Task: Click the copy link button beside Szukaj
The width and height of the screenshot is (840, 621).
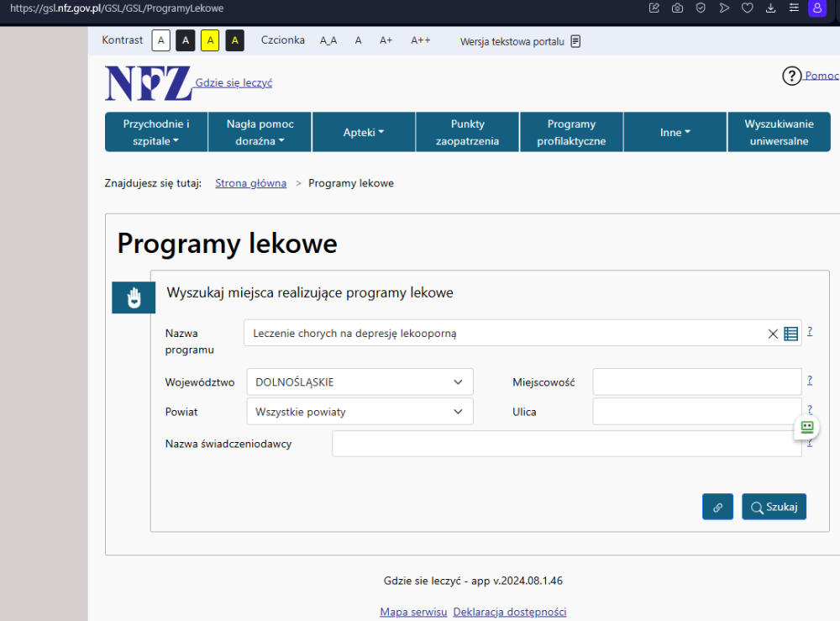Action: pos(717,507)
